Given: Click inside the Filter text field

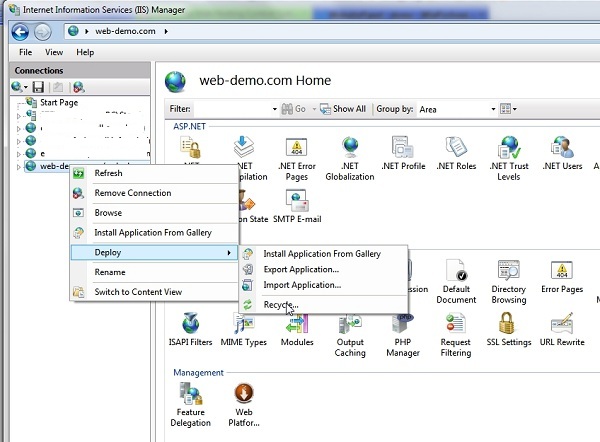Looking at the screenshot, I should pos(233,109).
